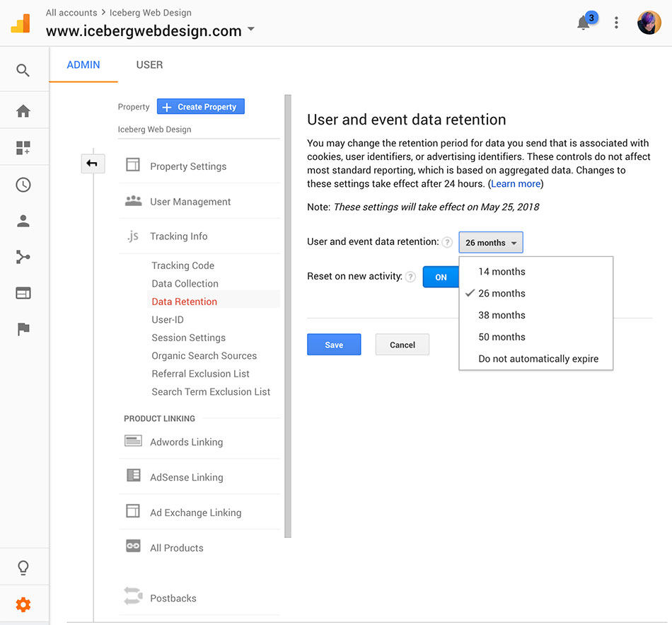The height and width of the screenshot is (625, 672).
Task: Open the three-dot more options menu
Action: pyautogui.click(x=616, y=23)
